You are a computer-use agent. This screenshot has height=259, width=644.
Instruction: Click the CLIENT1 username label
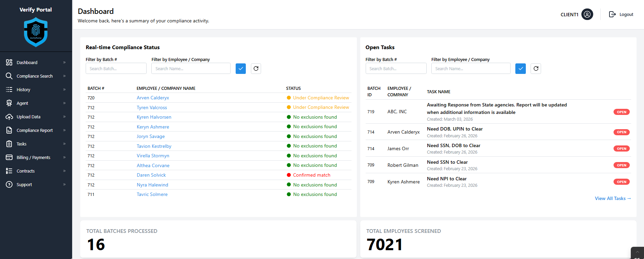(570, 15)
